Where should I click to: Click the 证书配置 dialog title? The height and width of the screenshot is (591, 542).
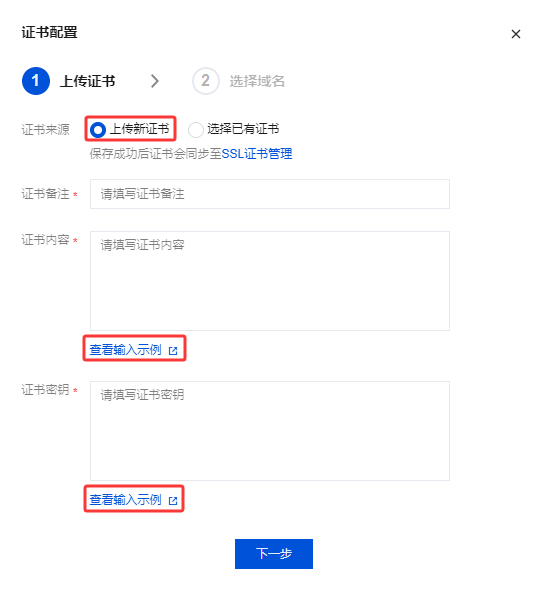(49, 32)
